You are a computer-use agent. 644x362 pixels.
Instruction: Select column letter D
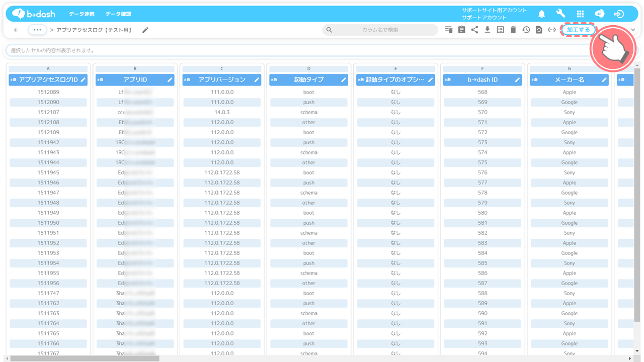pyautogui.click(x=309, y=69)
